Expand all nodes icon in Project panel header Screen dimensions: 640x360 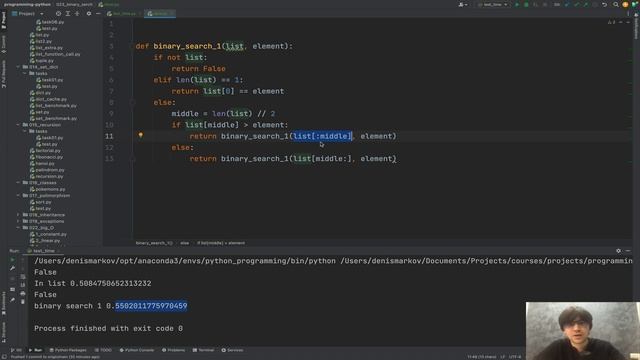point(68,13)
